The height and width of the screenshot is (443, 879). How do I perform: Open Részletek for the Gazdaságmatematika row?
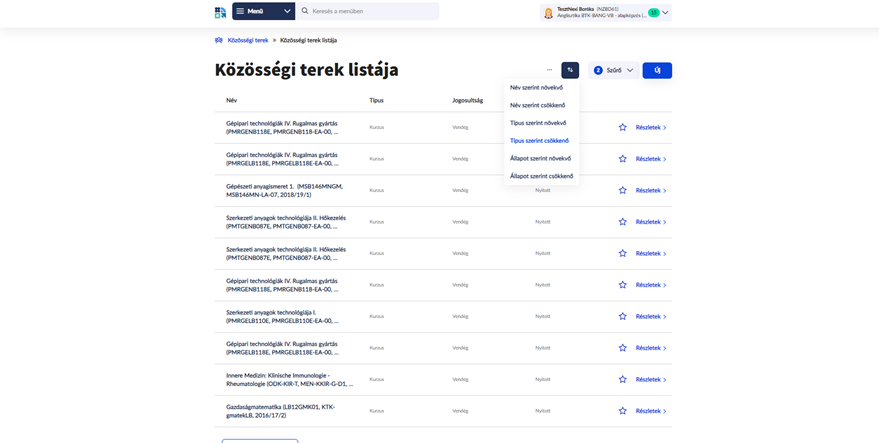(650, 411)
